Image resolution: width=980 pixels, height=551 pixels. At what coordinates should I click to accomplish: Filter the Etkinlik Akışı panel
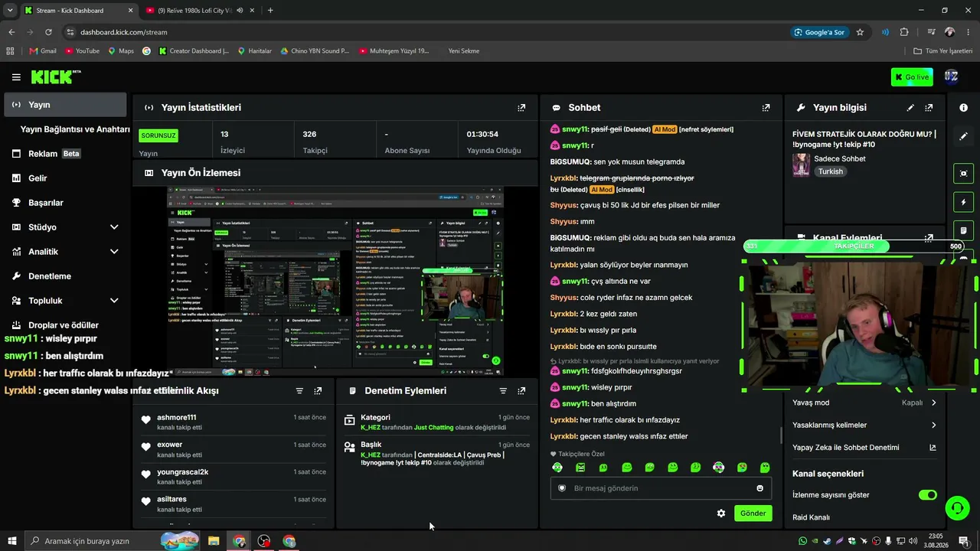click(x=299, y=391)
